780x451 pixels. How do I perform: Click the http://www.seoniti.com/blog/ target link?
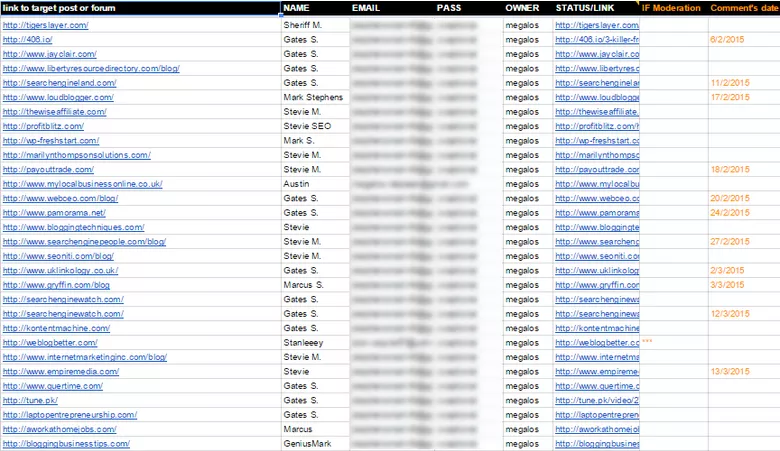coord(58,256)
